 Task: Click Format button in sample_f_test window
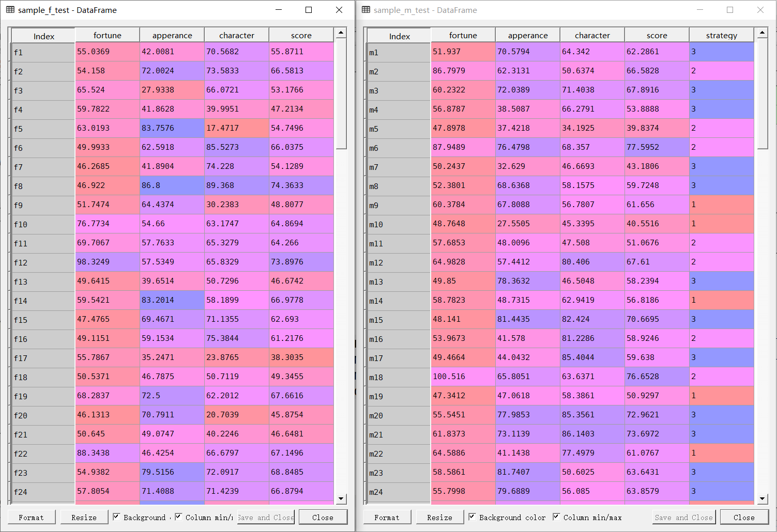[x=31, y=517]
